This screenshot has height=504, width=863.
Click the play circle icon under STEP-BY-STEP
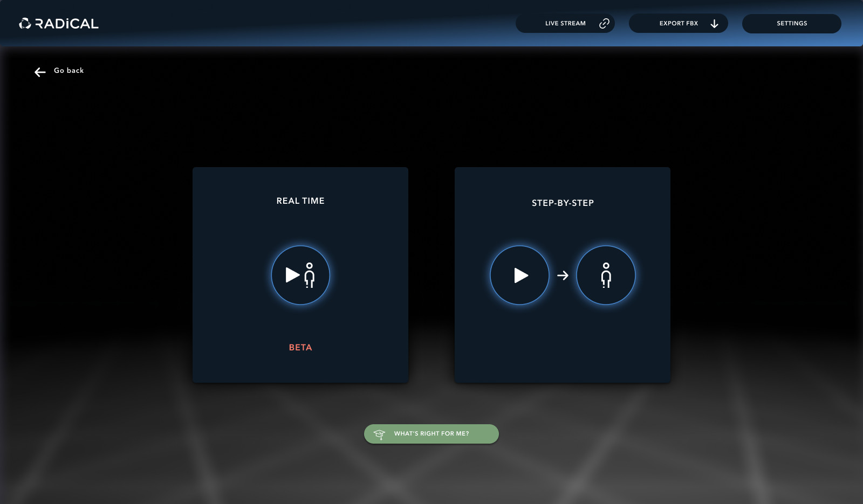coord(519,275)
